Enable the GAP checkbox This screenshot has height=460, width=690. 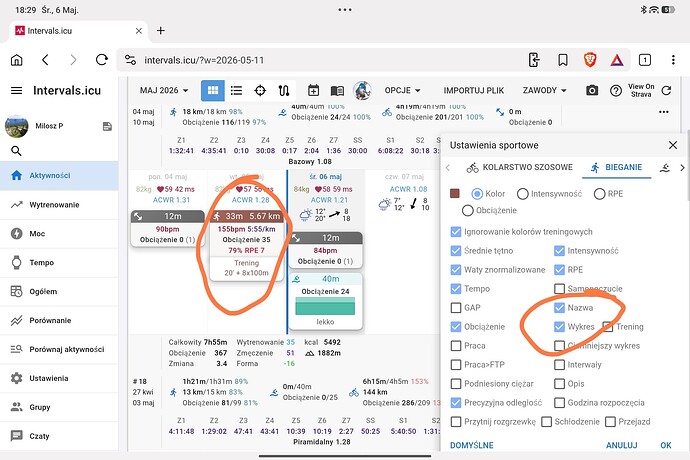click(456, 308)
